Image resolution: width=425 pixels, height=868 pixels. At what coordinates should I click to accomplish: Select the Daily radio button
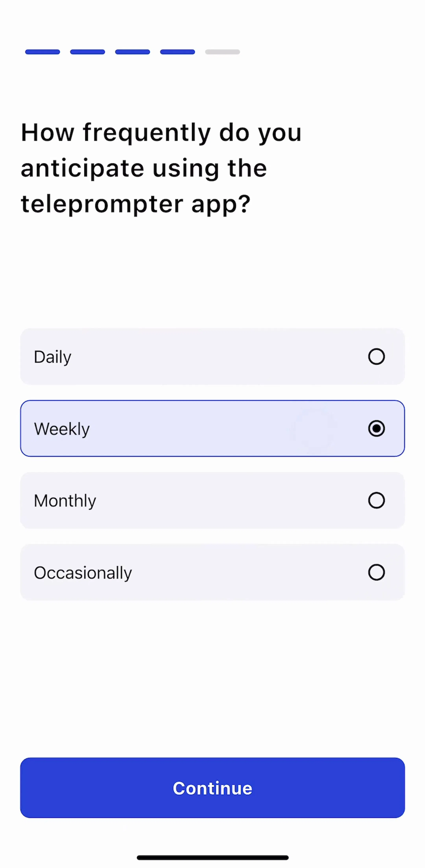coord(376,356)
